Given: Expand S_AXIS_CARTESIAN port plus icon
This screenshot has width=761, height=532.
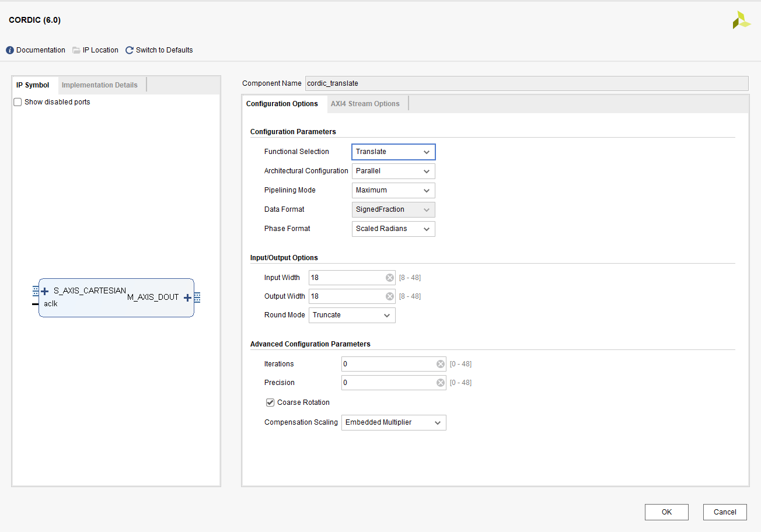Looking at the screenshot, I should click(x=45, y=291).
